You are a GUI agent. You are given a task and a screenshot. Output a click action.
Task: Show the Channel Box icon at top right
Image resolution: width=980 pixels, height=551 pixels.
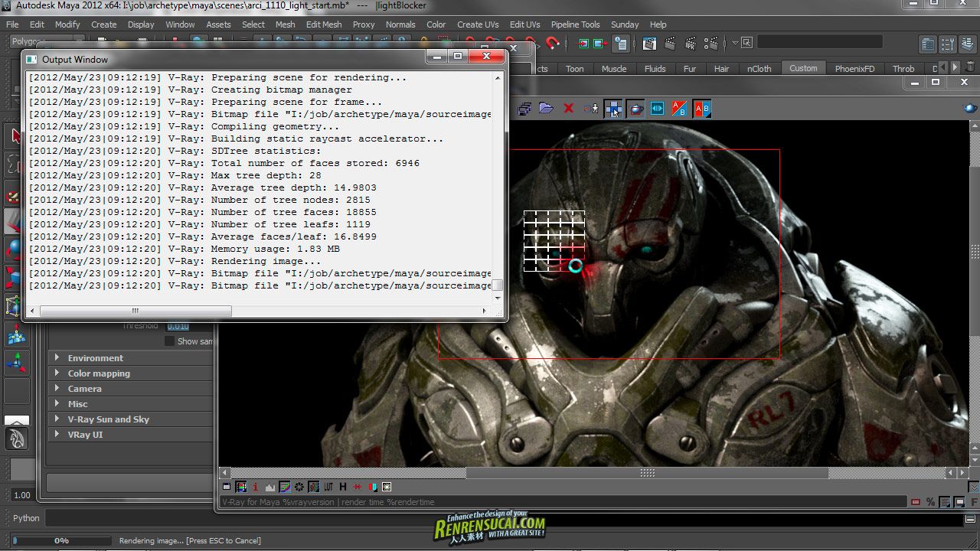[x=929, y=44]
